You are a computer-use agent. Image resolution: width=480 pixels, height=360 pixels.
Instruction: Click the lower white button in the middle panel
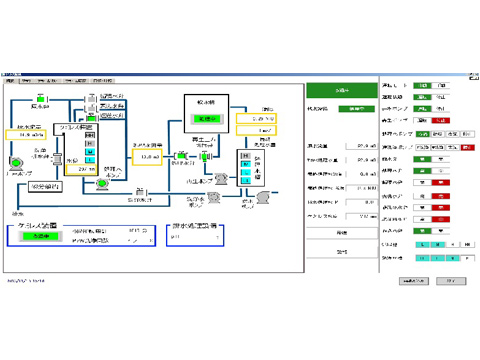point(342,252)
